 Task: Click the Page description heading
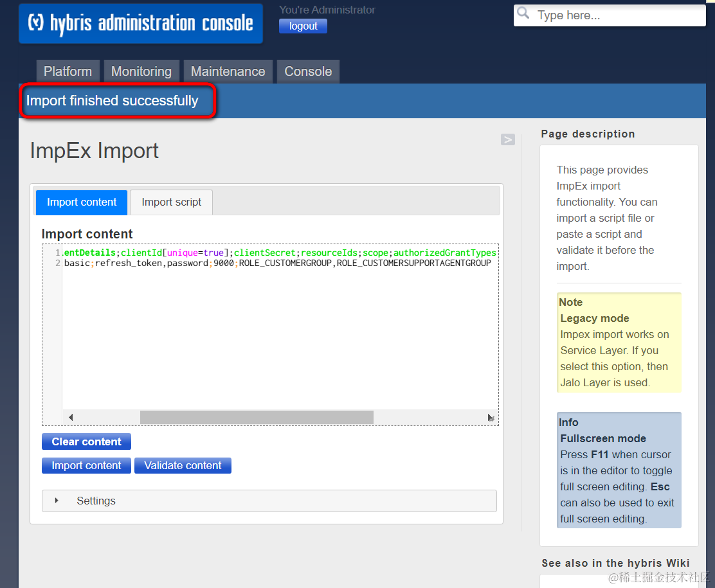coord(588,134)
